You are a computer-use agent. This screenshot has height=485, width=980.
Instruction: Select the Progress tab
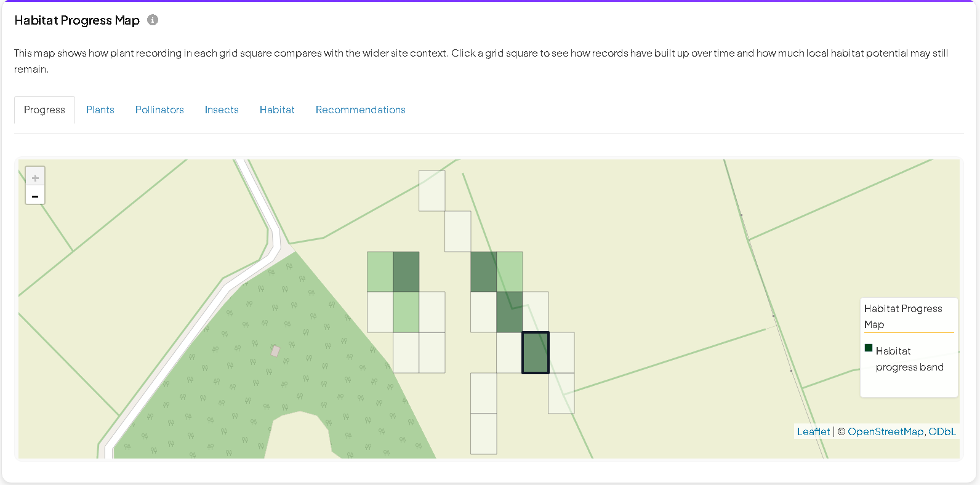tap(44, 110)
